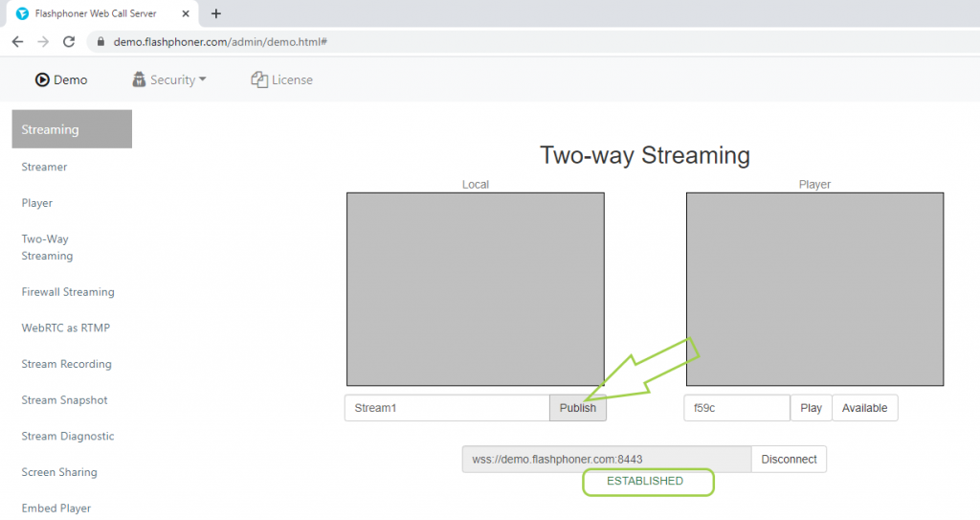Open the Streamer demo

(44, 167)
